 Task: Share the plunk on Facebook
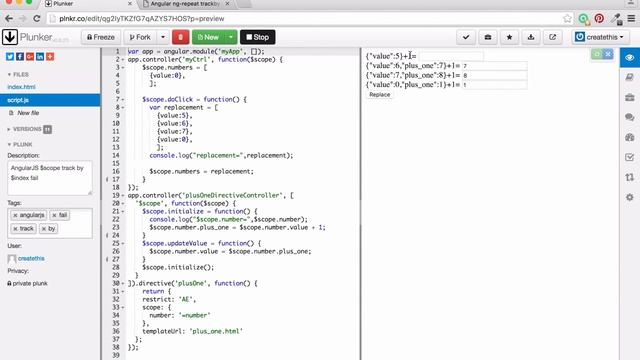(x=20, y=57)
